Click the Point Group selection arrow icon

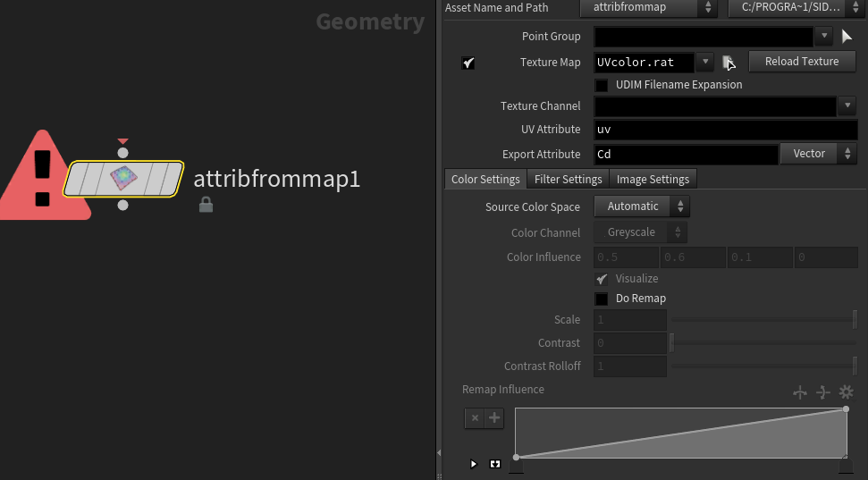click(x=847, y=37)
